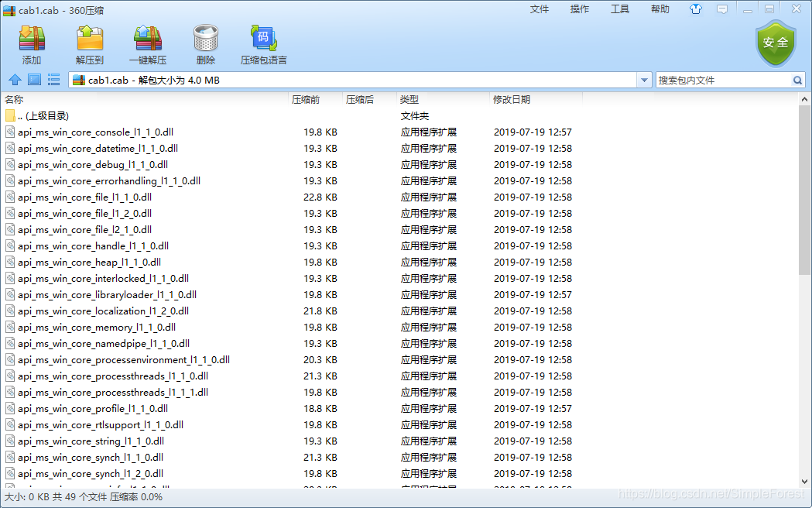Click file icon of api_ms_win_core_console_l1_1_0.dll
This screenshot has width=812, height=508.
[10, 132]
